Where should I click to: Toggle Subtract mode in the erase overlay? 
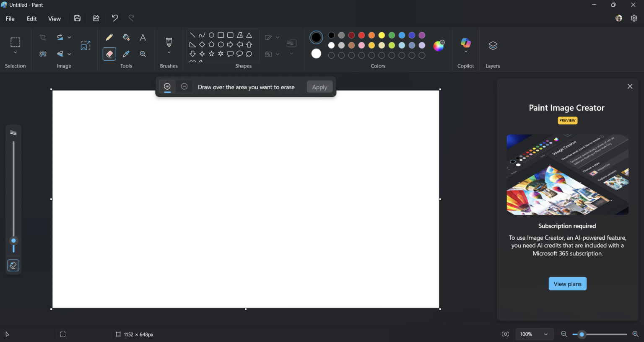[184, 86]
